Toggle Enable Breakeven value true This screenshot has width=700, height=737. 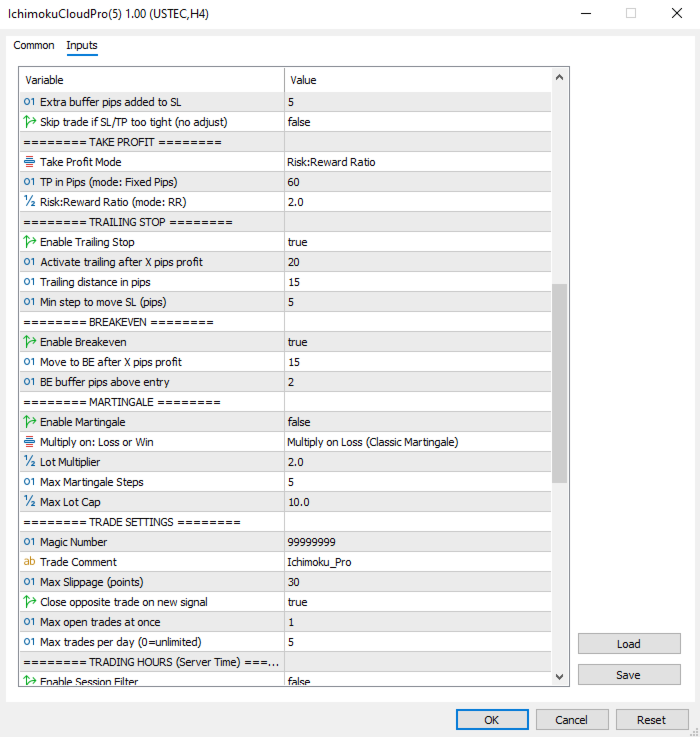(417, 342)
